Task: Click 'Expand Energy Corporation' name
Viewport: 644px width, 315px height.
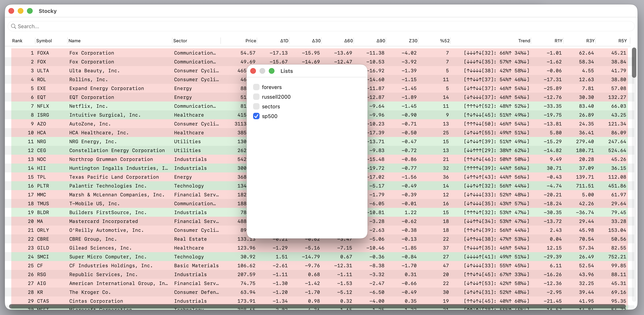Action: pyautogui.click(x=107, y=88)
